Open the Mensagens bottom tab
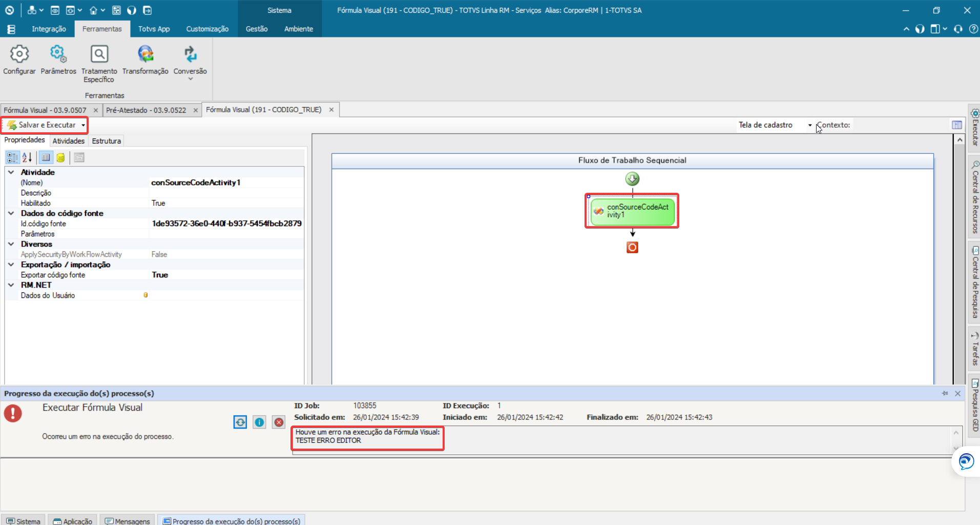 tap(128, 520)
